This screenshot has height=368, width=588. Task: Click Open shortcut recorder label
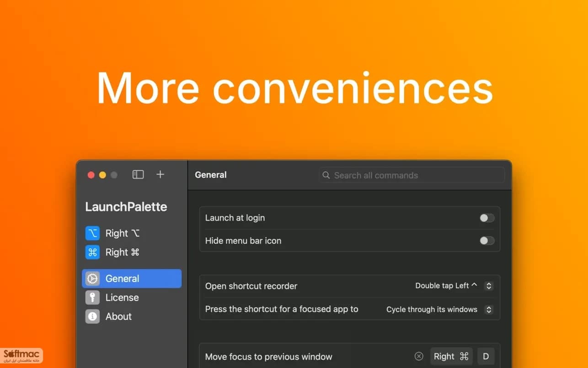[x=251, y=286]
